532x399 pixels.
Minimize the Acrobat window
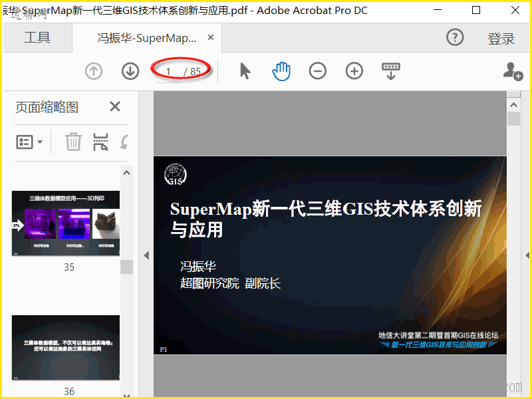[x=438, y=10]
